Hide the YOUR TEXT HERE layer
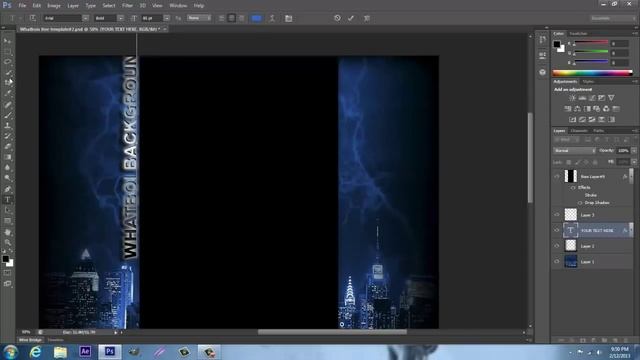This screenshot has width=640, height=360. pyautogui.click(x=557, y=230)
